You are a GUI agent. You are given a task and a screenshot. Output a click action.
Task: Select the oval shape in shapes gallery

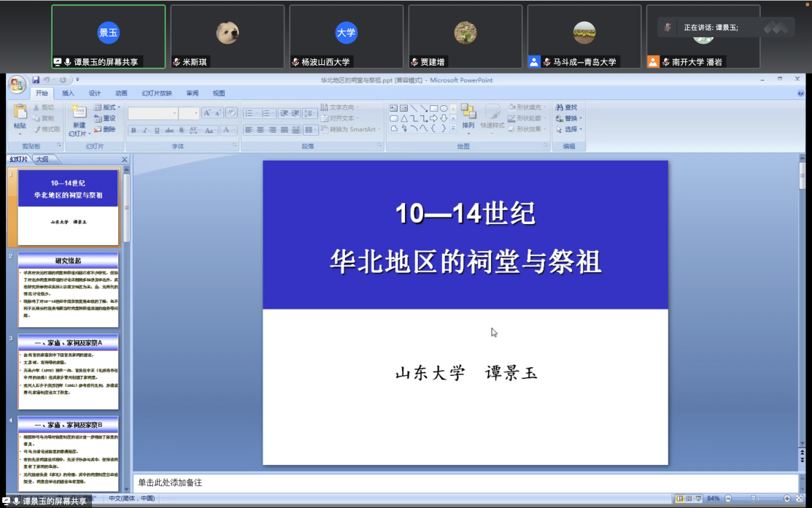click(444, 108)
